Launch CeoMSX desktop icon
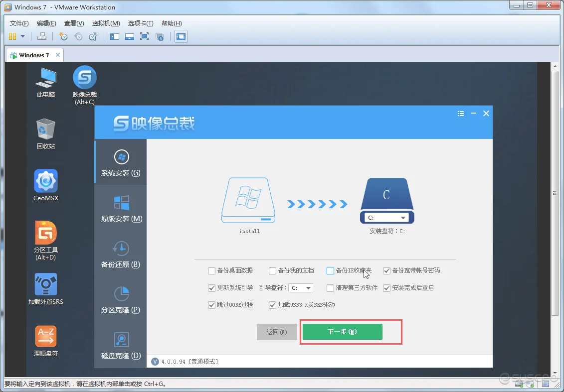This screenshot has height=392, width=564. click(x=46, y=185)
